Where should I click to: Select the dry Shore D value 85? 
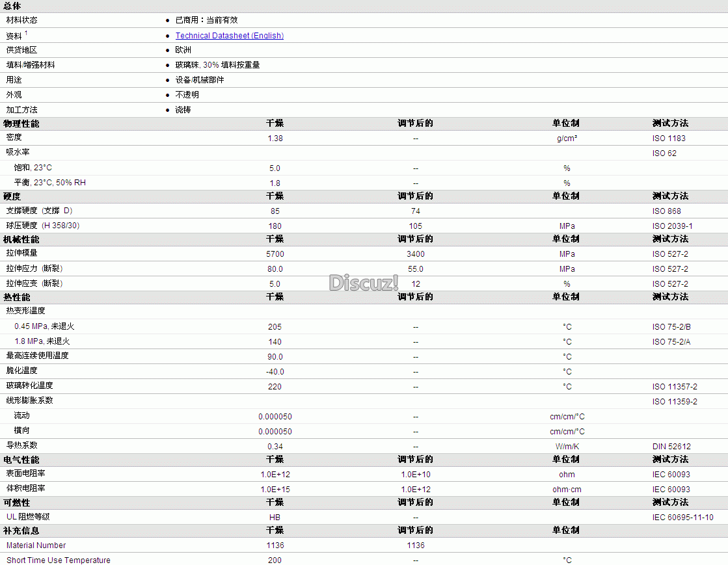point(275,211)
